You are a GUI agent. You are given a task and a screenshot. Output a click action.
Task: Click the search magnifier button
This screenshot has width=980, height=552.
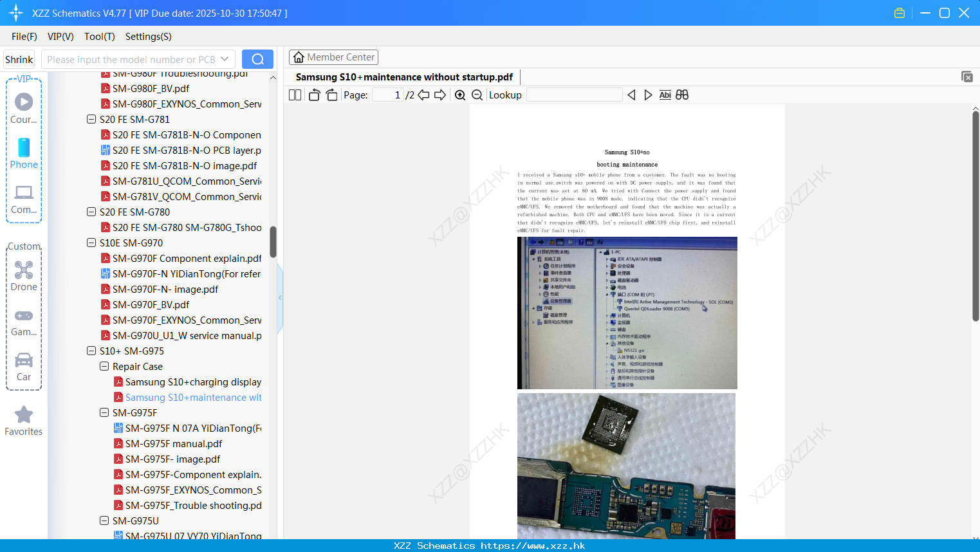coord(257,59)
